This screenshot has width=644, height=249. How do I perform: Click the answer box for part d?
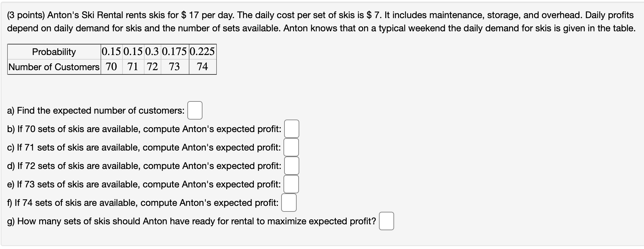point(291,166)
